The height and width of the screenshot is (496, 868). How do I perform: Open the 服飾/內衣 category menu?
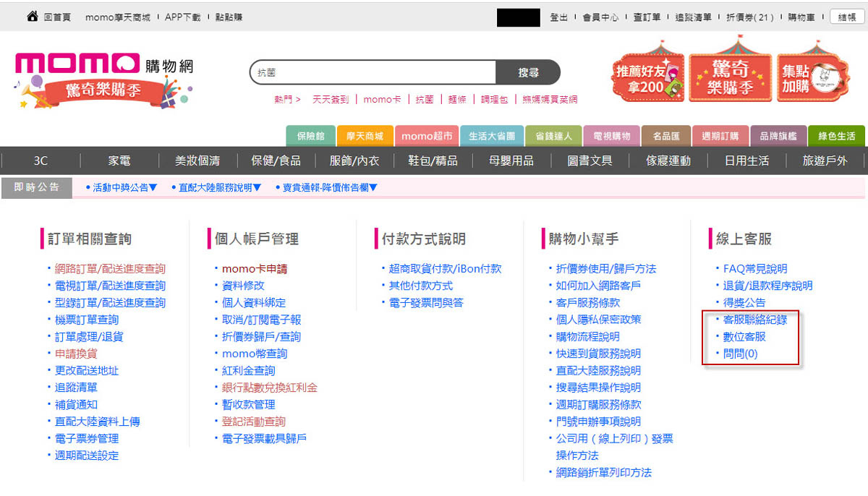tap(354, 161)
